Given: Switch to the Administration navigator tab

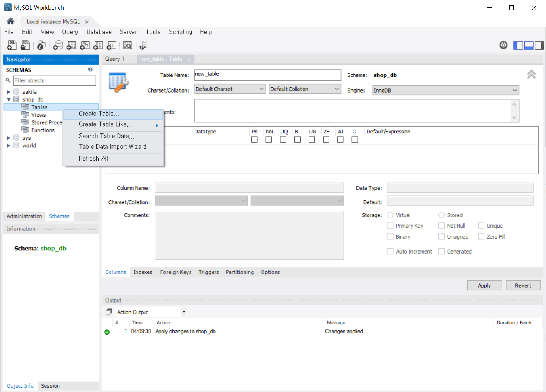Looking at the screenshot, I should [x=24, y=216].
